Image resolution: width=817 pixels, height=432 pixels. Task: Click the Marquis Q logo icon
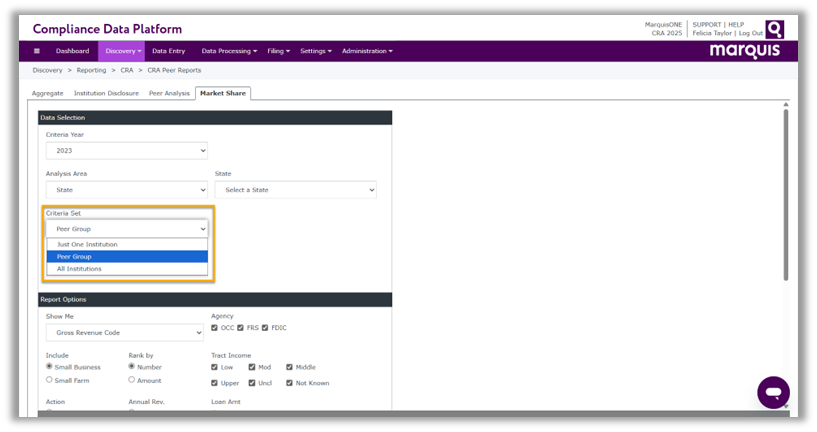[774, 29]
